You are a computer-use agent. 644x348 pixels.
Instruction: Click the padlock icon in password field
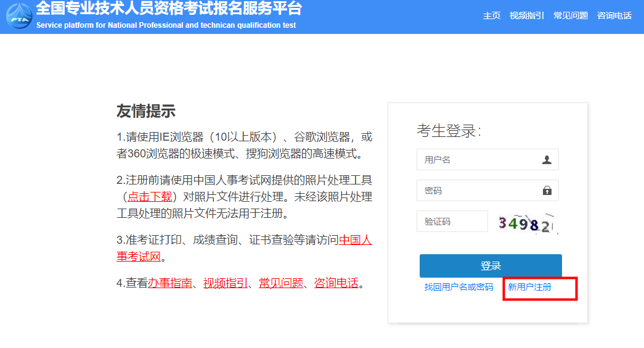pyautogui.click(x=547, y=191)
